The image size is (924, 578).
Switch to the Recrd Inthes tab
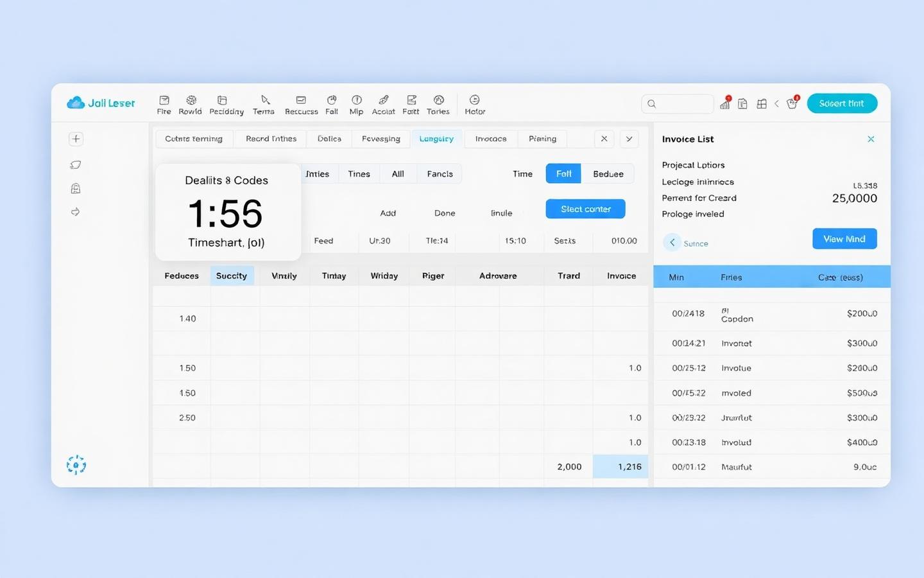tap(271, 139)
